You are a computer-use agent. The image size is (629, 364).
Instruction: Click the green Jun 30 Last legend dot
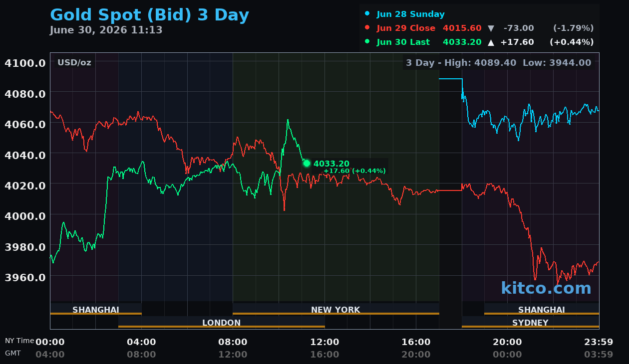coord(367,42)
